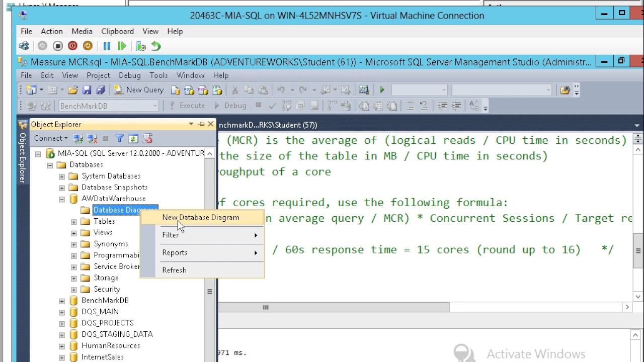Open the Connect dropdown in Object Explorer
The width and height of the screenshot is (644, 362).
coord(50,138)
